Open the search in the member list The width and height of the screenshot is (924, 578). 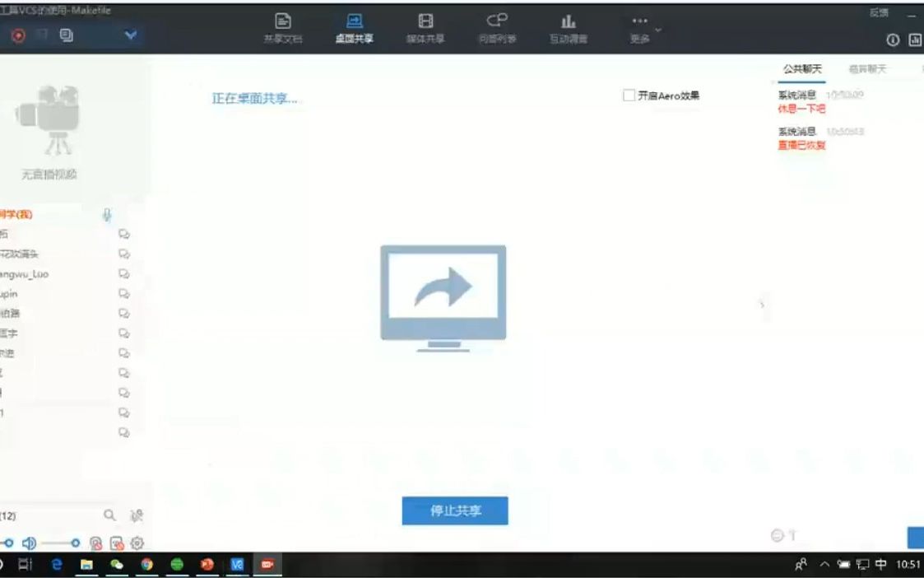tap(109, 515)
